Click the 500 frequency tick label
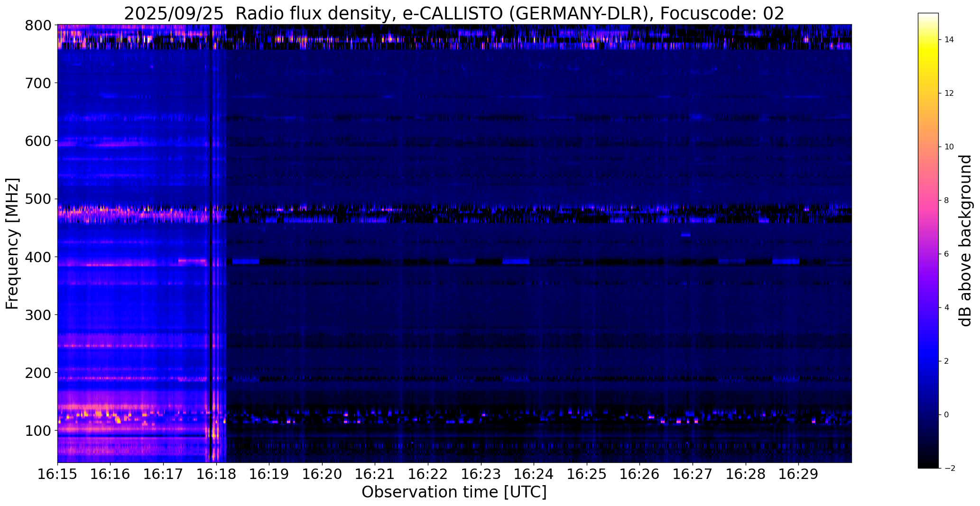This screenshot has height=506, width=980. [x=37, y=199]
